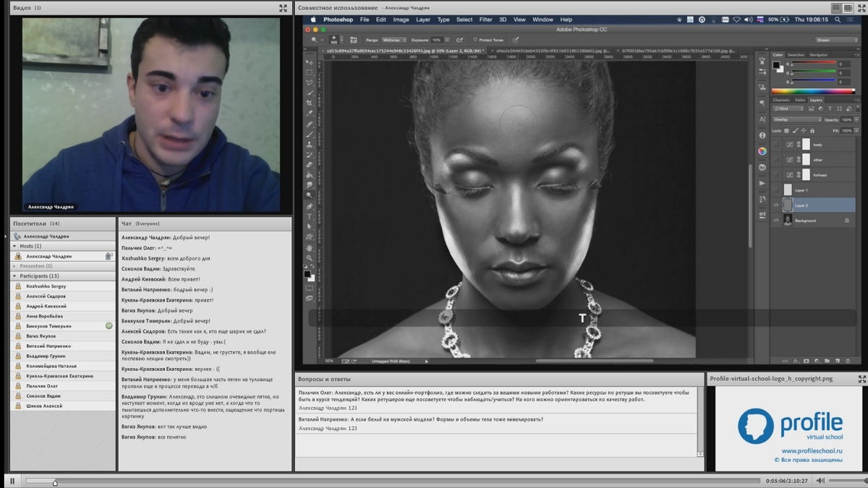The height and width of the screenshot is (488, 868).
Task: Click the red R channel slider
Action: [x=814, y=64]
